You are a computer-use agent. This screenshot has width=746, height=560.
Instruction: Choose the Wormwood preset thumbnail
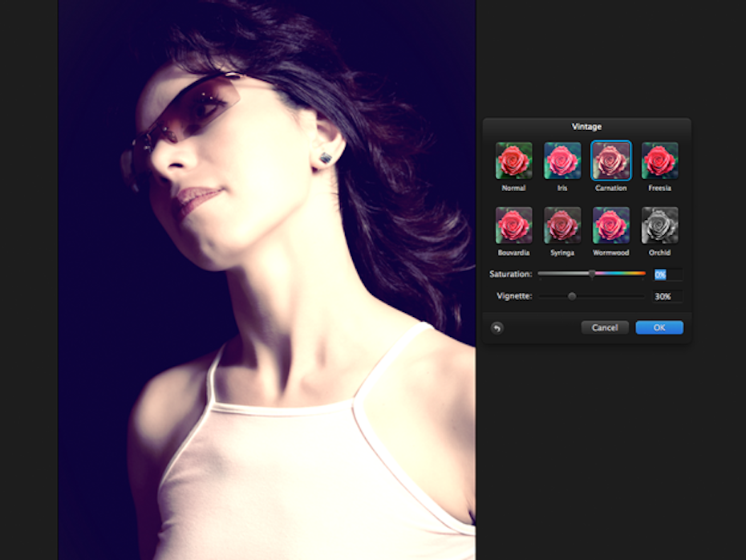click(x=611, y=225)
